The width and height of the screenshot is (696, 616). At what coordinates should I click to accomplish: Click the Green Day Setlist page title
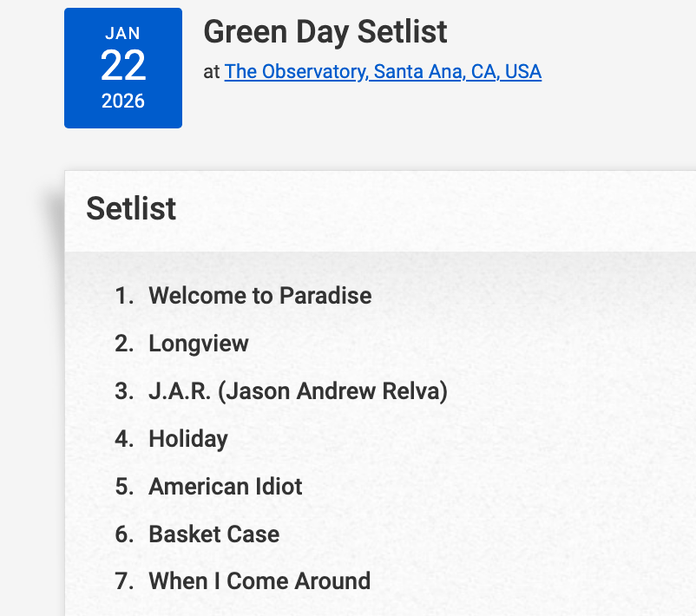[x=325, y=32]
